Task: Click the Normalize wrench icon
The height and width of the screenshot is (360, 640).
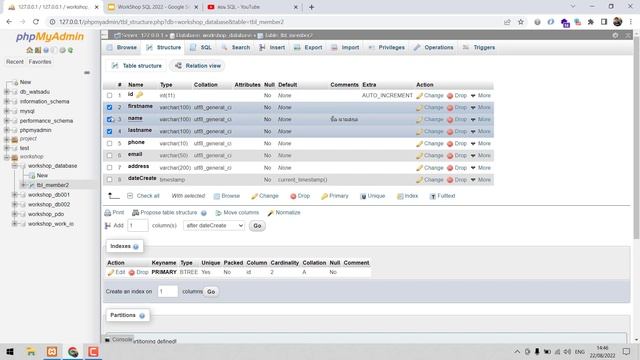Action: pos(271,213)
